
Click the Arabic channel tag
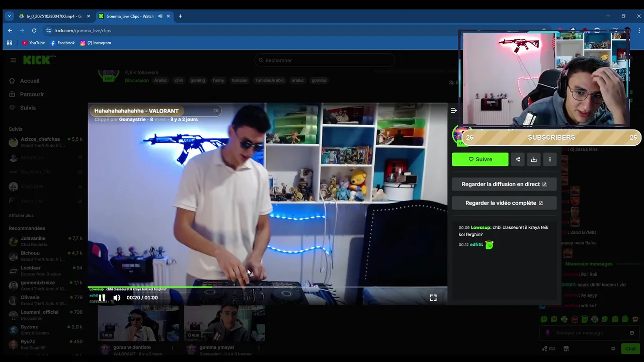coord(160,80)
